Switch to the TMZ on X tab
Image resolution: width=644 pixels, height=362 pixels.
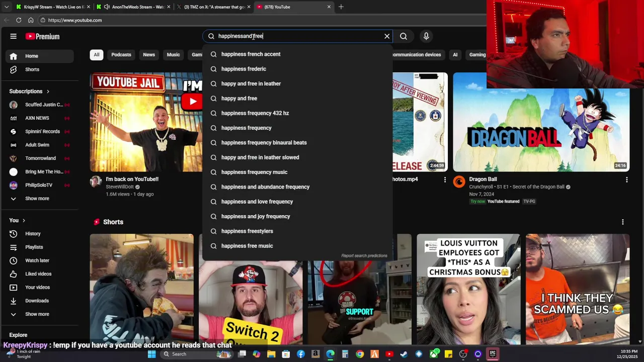point(214,7)
